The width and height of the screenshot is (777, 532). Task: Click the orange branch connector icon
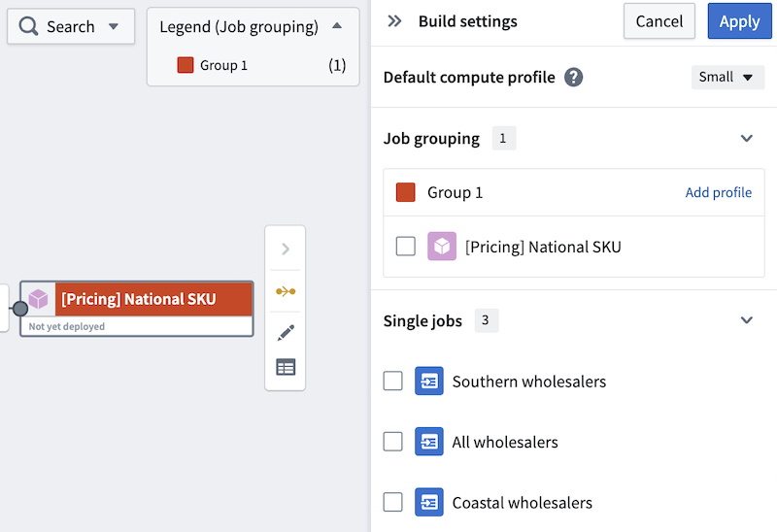(x=286, y=291)
